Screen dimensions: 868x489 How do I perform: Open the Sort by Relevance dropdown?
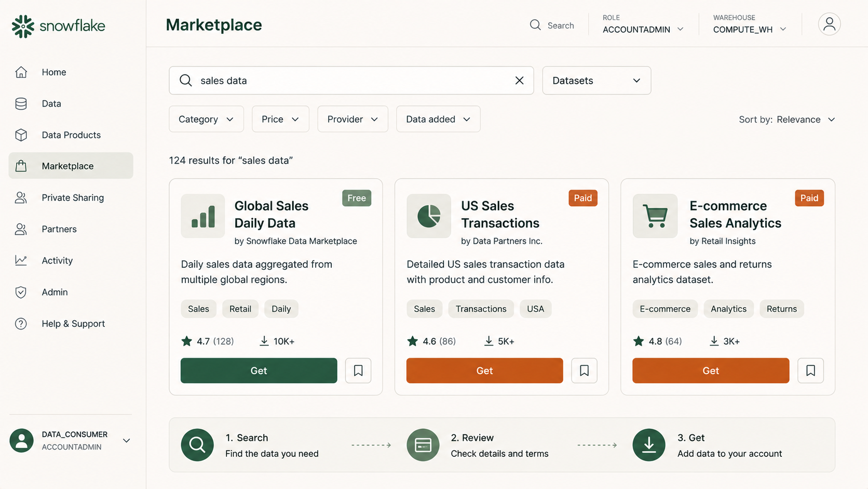pos(787,120)
